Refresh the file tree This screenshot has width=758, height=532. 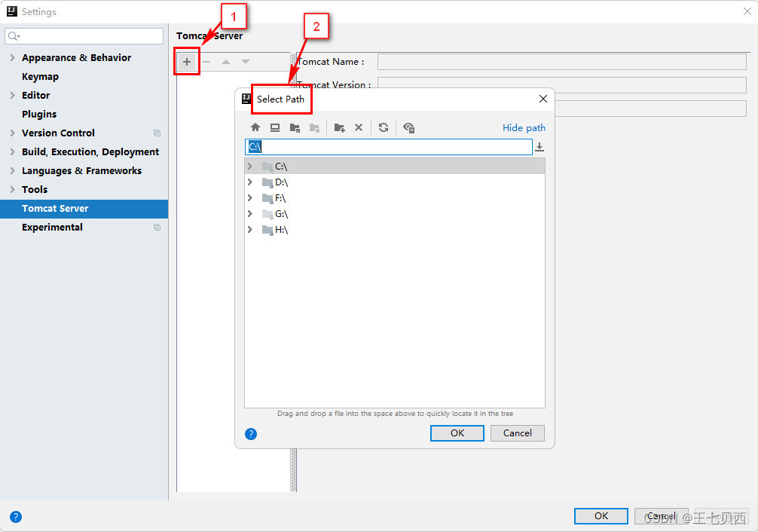(x=384, y=127)
